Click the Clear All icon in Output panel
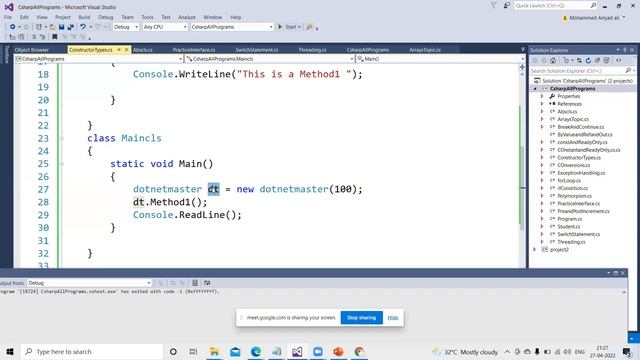The image size is (640, 360). tap(195, 283)
